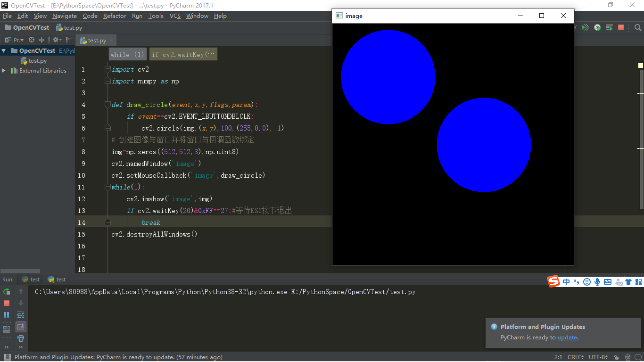Toggle soft-wrap in the Run console
The image size is (644, 362).
click(21, 314)
